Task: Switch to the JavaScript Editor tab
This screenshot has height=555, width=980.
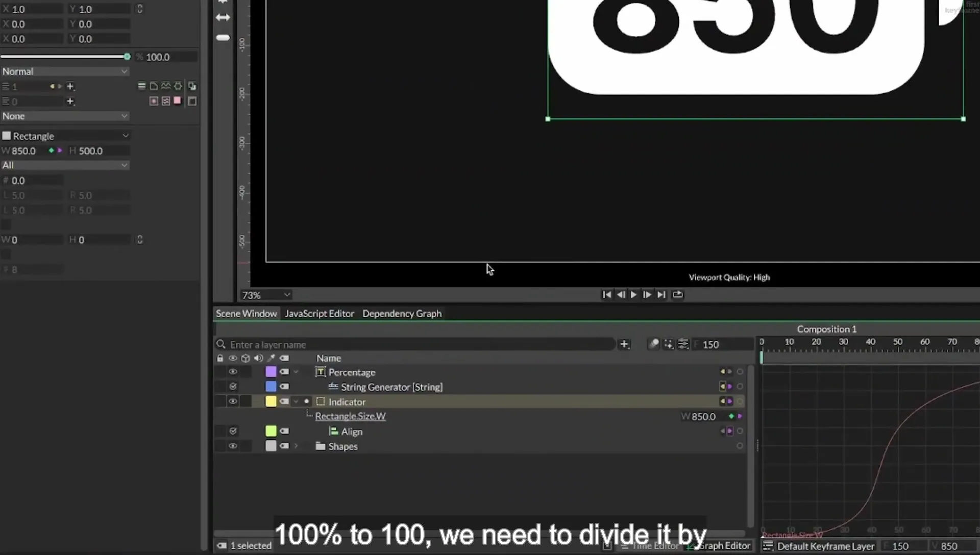Action: [x=320, y=314]
